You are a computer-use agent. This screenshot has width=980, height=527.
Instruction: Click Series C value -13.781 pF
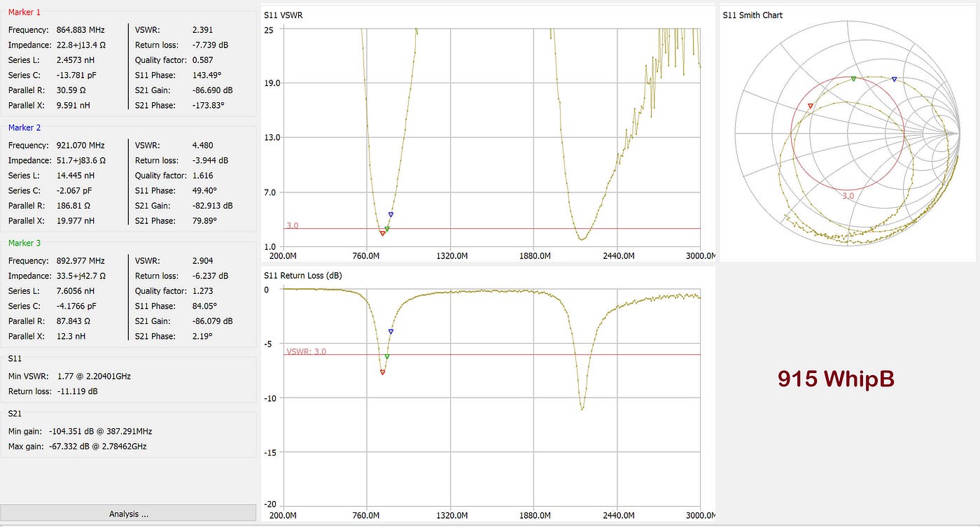point(76,75)
